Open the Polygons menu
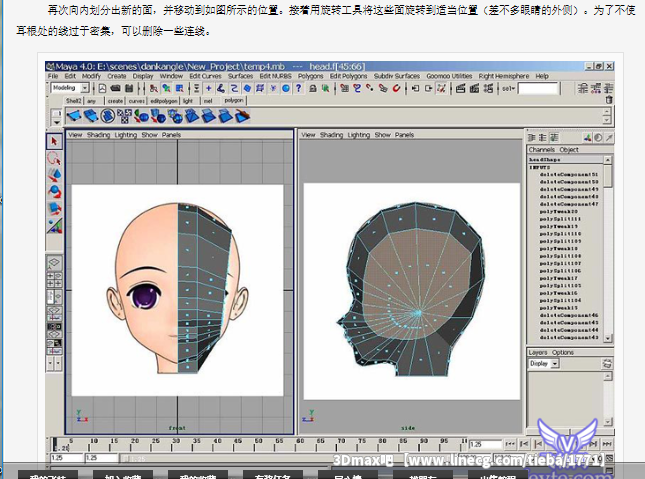Viewport: 645px width, 479px height. click(x=311, y=76)
